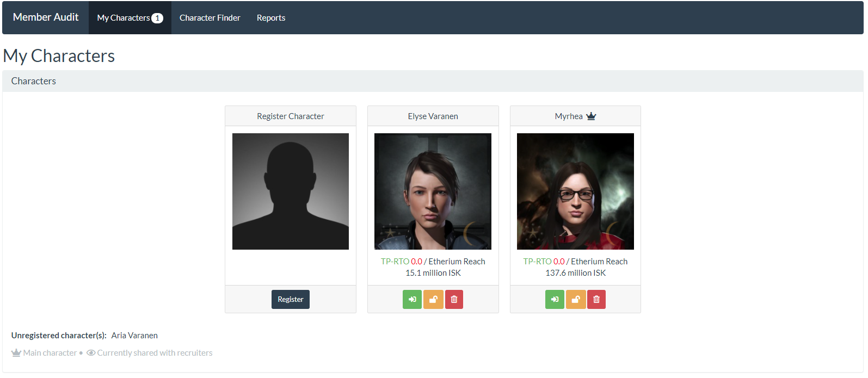Click the 137.6 million ISK balance
Screen dimensions: 868x378
[x=576, y=273]
